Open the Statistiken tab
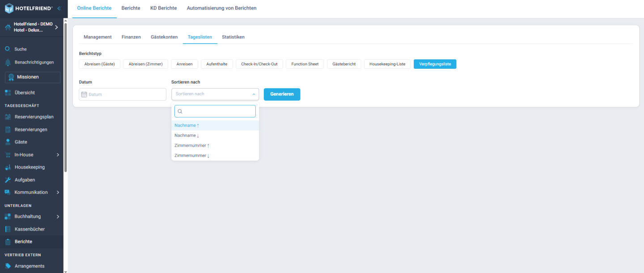 (x=233, y=37)
